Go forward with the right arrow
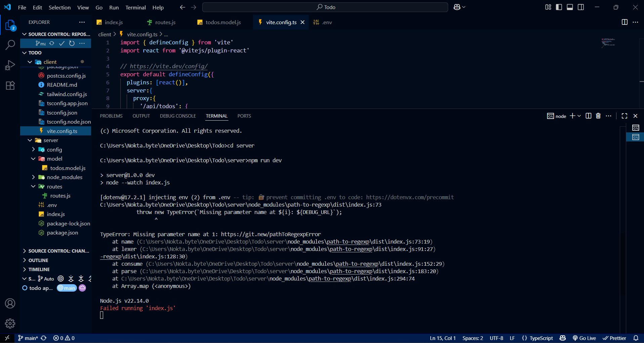 coord(194,7)
